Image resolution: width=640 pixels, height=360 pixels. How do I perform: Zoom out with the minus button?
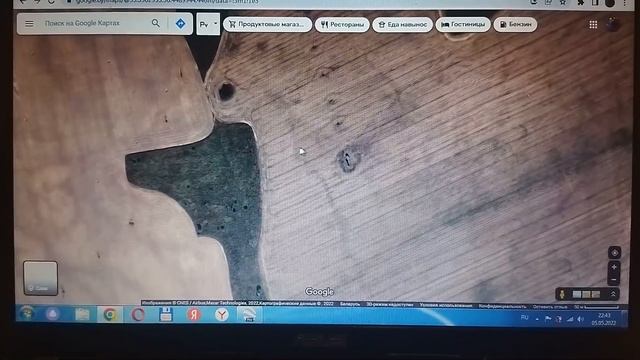point(614,280)
